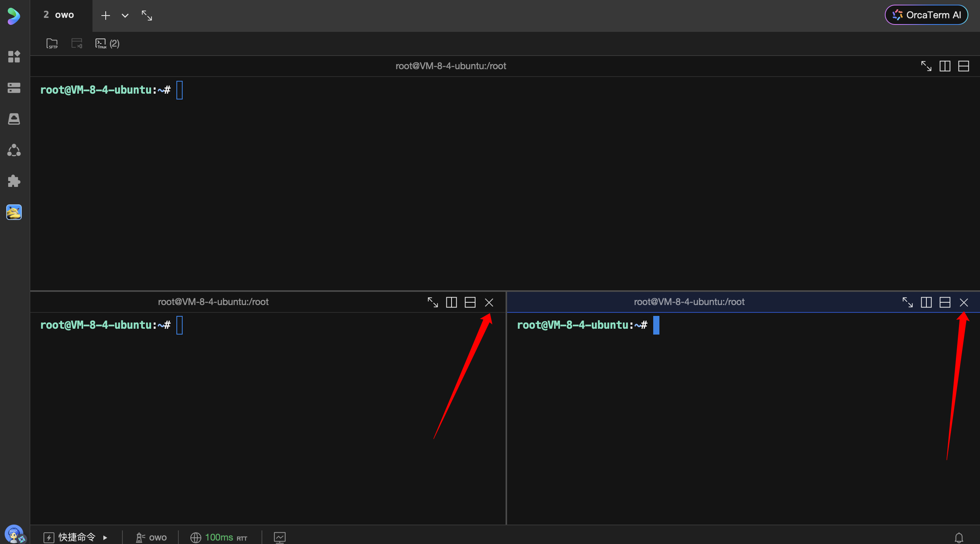Open the cluster nodes sidebar icon
The image size is (980, 544).
click(x=14, y=150)
